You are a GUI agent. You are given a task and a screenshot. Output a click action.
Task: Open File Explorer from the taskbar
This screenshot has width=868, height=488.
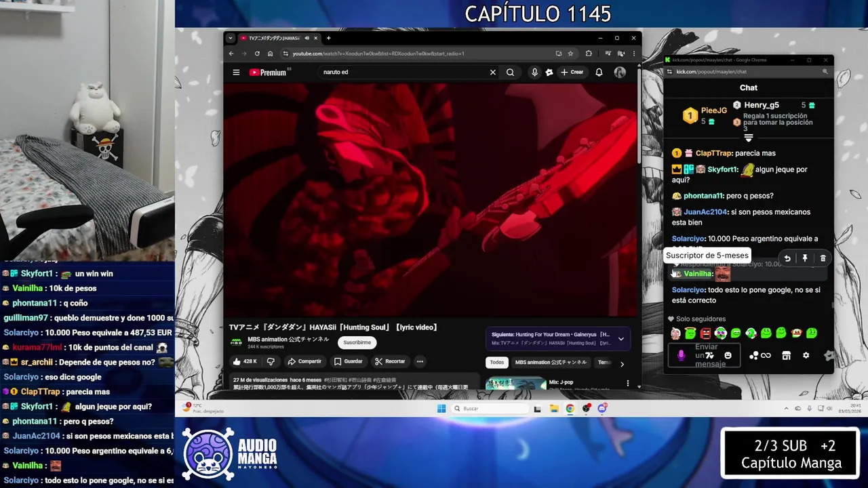[553, 408]
